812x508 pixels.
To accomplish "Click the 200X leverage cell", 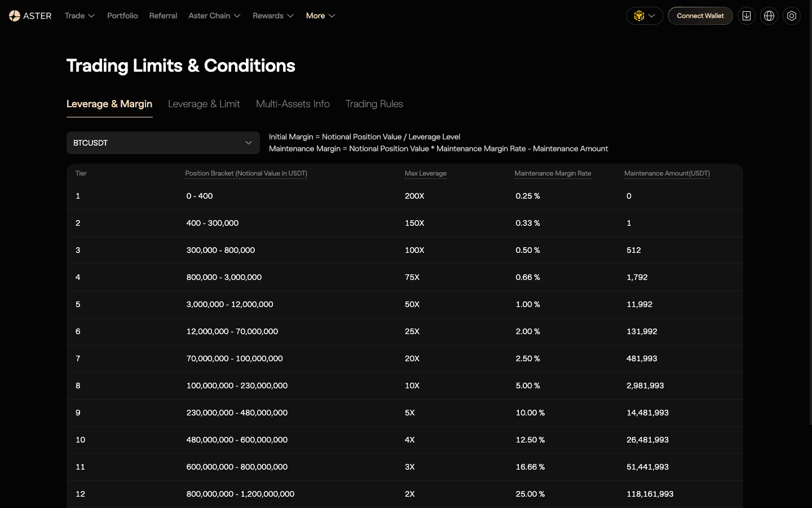I will click(x=414, y=196).
